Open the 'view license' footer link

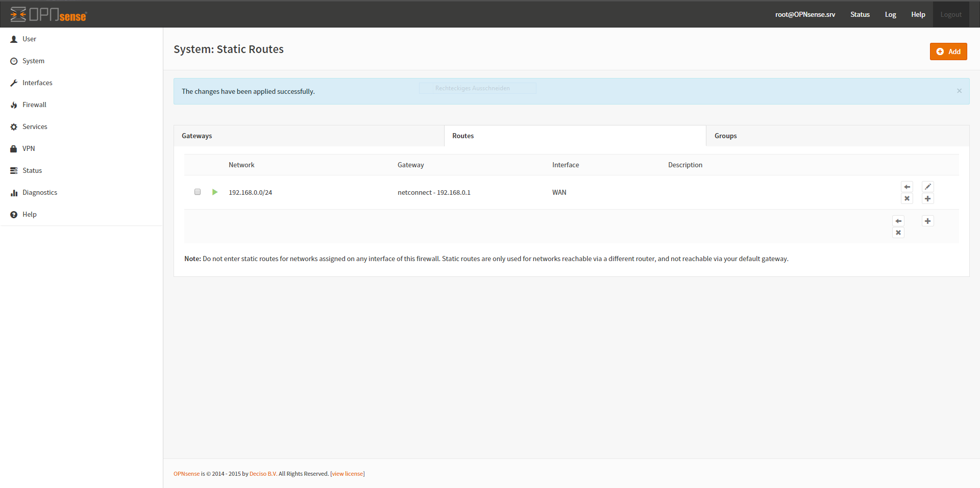(348, 474)
